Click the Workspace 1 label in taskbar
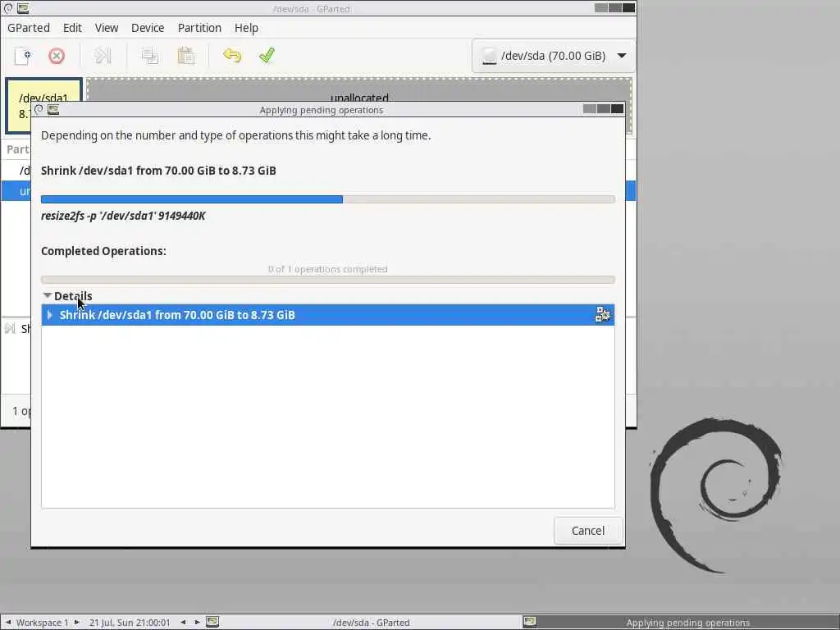The height and width of the screenshot is (630, 840). point(43,622)
